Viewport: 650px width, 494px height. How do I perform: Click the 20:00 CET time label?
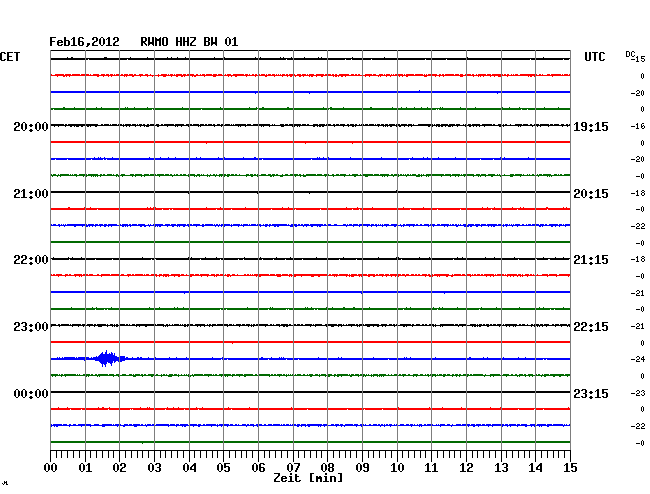[31, 126]
